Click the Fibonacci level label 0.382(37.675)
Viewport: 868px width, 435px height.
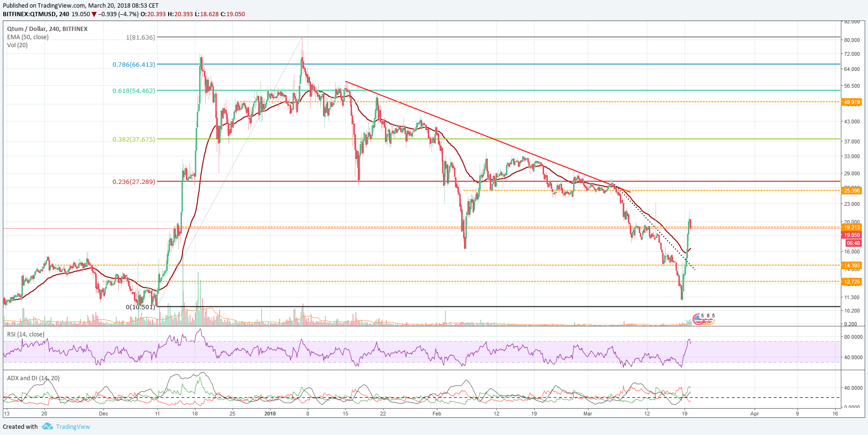pos(134,140)
